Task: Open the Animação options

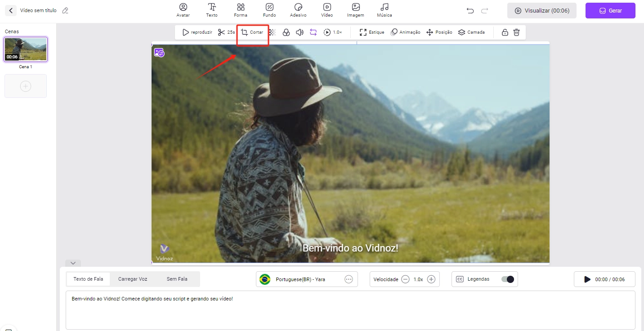Action: click(405, 32)
